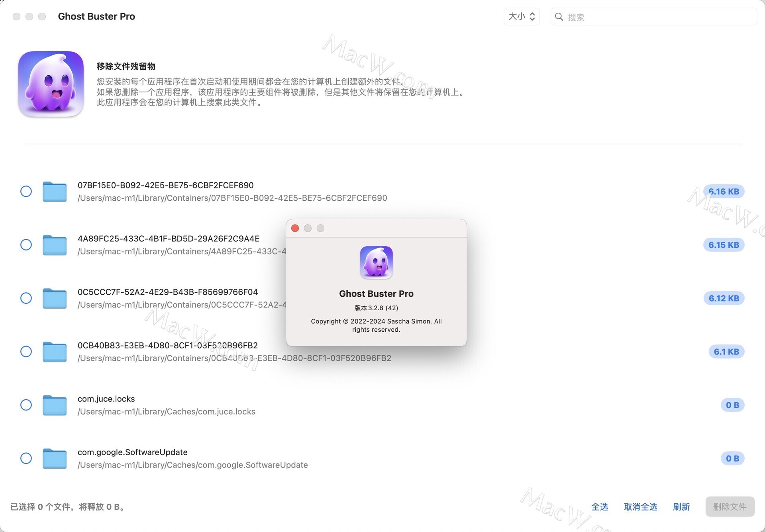Screen dimensions: 765x532
Task: Click the ghost icon in the About dialog
Action: (376, 262)
